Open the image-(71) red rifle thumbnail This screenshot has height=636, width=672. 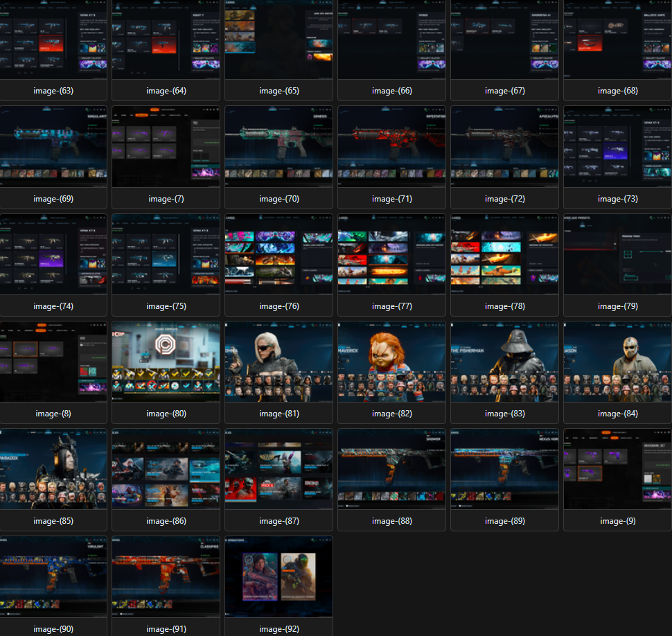coord(391,147)
